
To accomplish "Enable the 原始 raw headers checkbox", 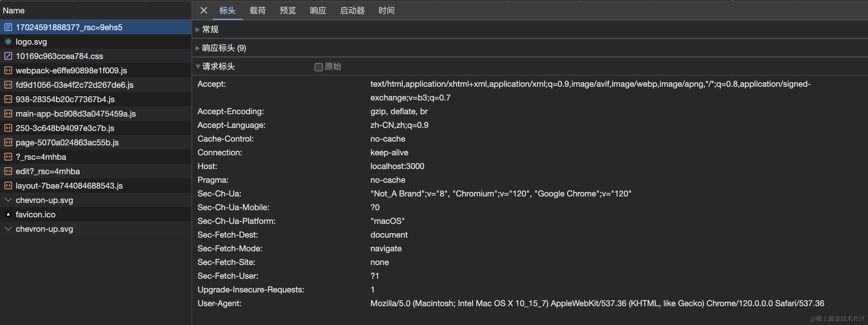I will pos(318,67).
